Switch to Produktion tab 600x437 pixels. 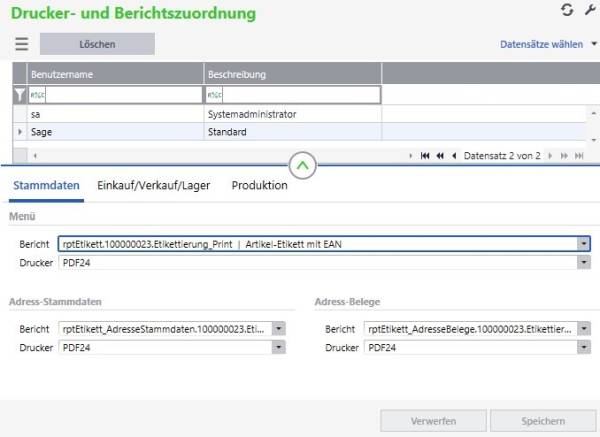259,186
